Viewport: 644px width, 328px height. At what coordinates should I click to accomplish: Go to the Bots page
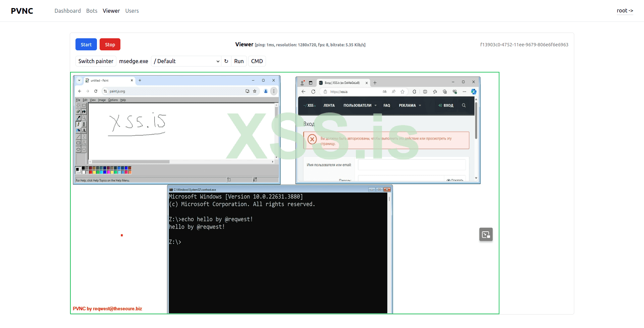tap(92, 11)
